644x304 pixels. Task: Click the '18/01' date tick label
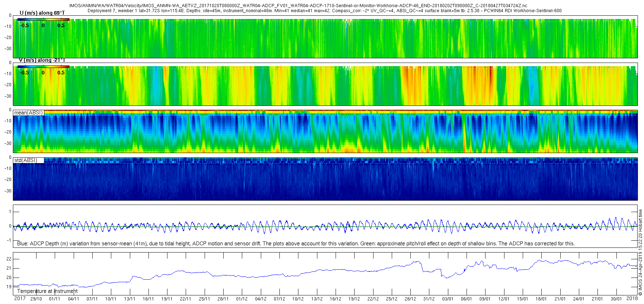[x=541, y=299]
